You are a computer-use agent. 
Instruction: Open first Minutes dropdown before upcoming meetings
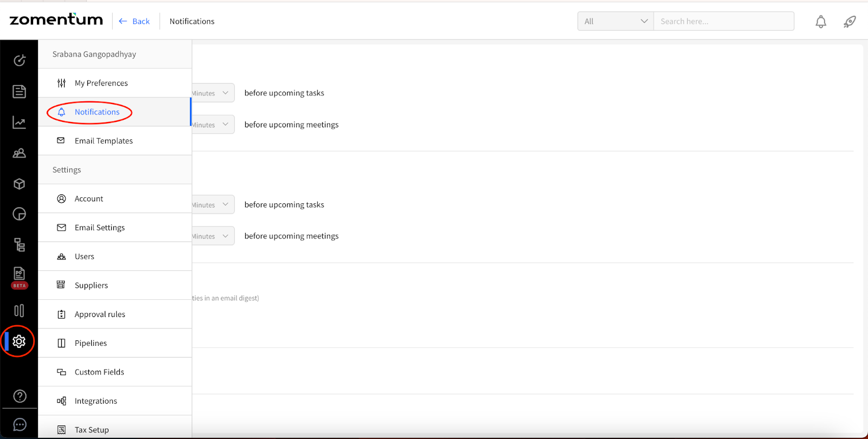pyautogui.click(x=213, y=124)
